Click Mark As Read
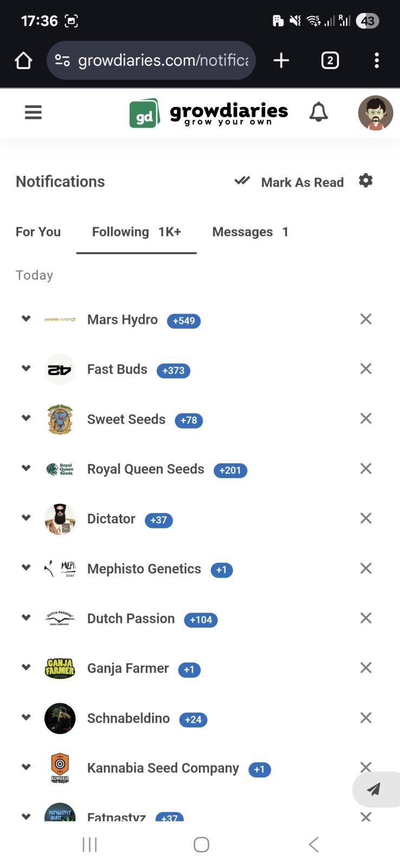400x868 pixels. coord(289,182)
